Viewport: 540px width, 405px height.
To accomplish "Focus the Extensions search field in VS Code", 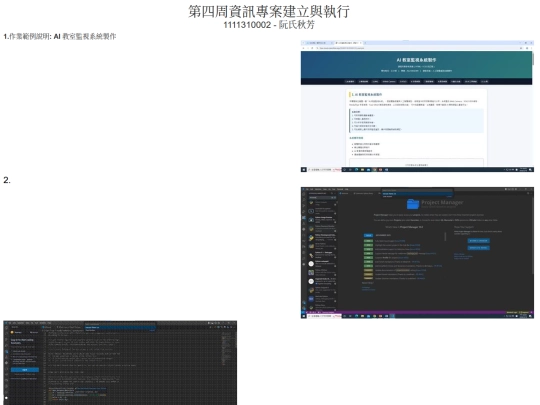I will click(x=322, y=197).
